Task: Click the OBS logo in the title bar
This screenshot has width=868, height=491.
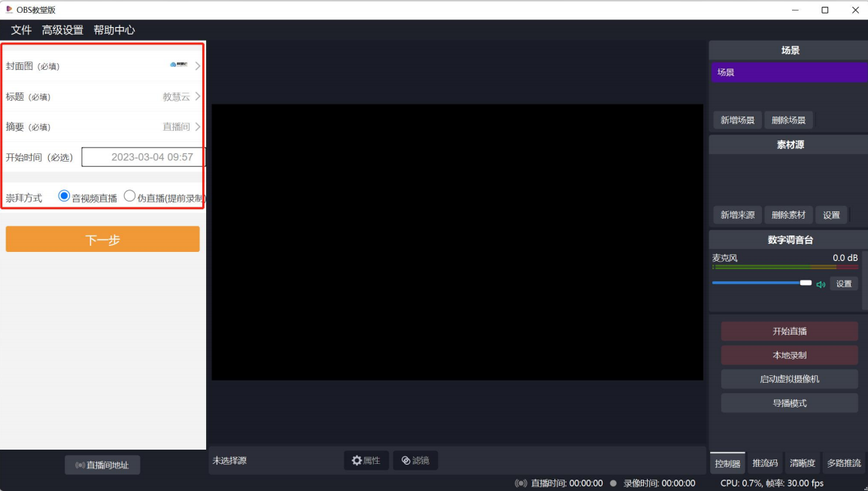Action: (8, 10)
